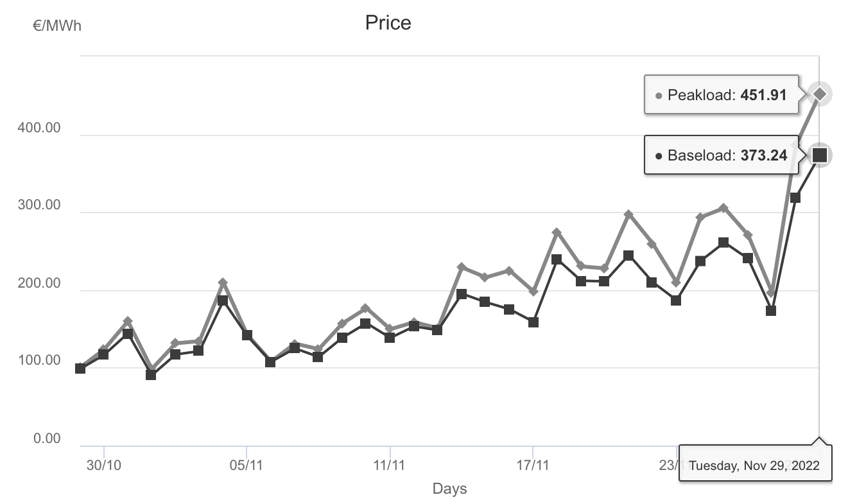Pick the Peakload diamond marker on 18/11

[x=557, y=232]
